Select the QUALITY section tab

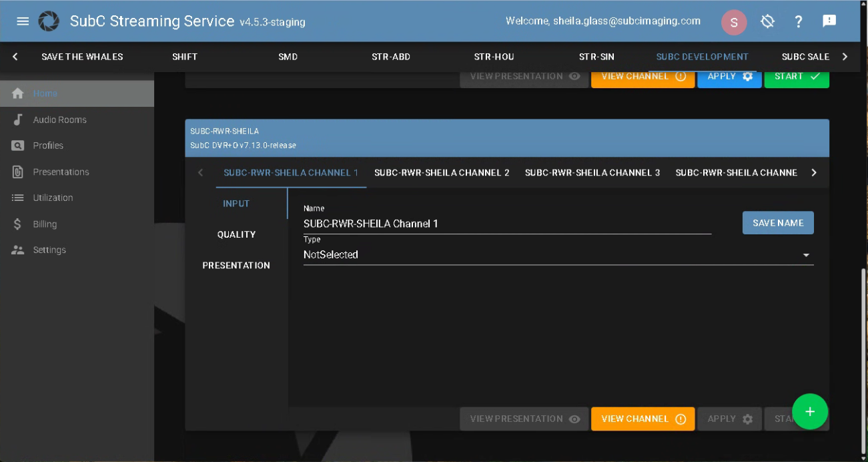coord(236,234)
